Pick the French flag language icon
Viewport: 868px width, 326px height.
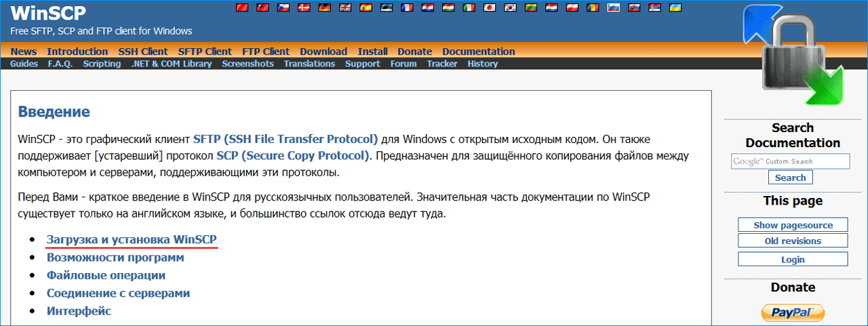point(407,8)
